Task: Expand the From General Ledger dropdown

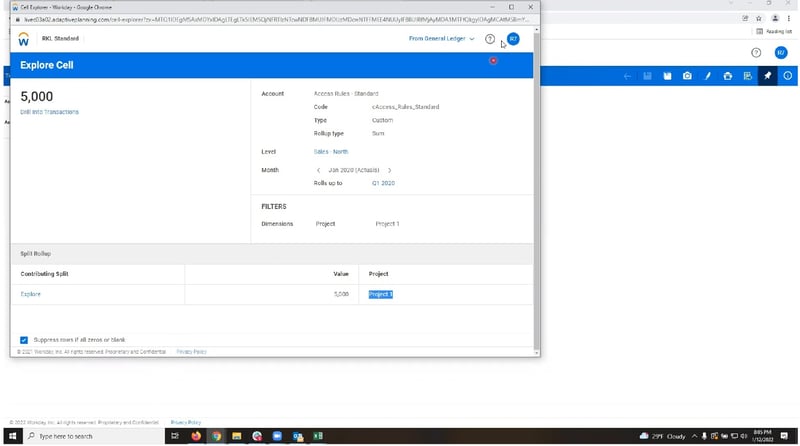Action: pyautogui.click(x=441, y=39)
